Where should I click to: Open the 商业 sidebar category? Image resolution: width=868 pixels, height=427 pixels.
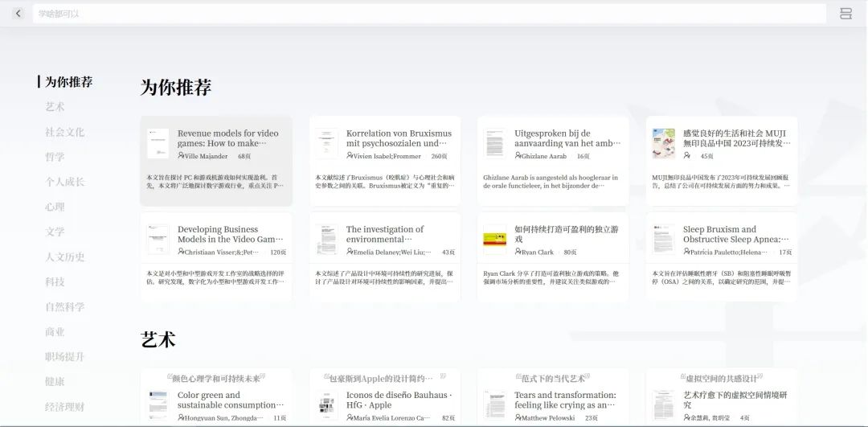tap(55, 332)
